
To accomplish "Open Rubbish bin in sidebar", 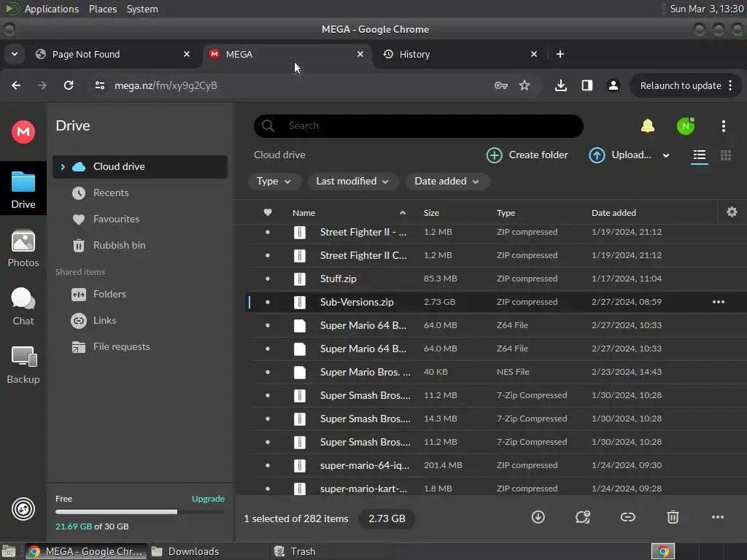I will (139, 245).
